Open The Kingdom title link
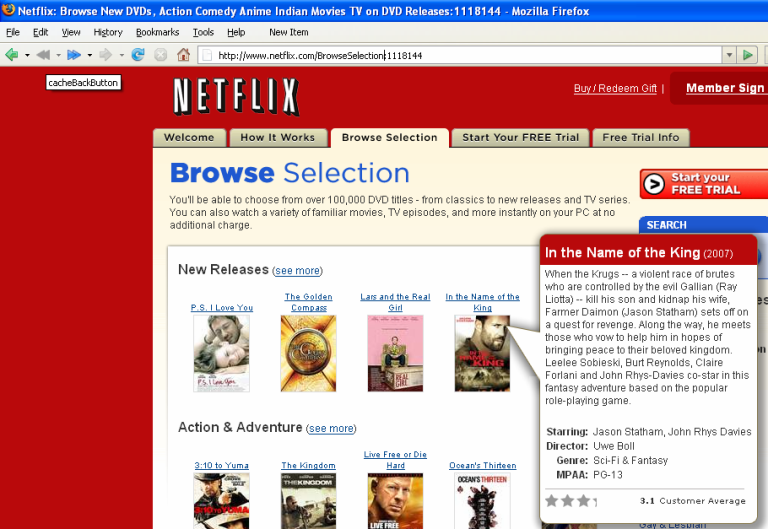The image size is (768, 529). point(309,465)
